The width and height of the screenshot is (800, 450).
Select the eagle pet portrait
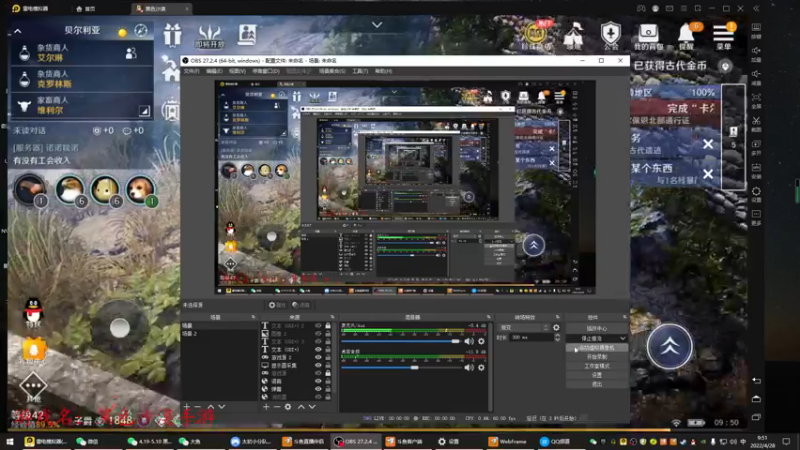tap(69, 189)
